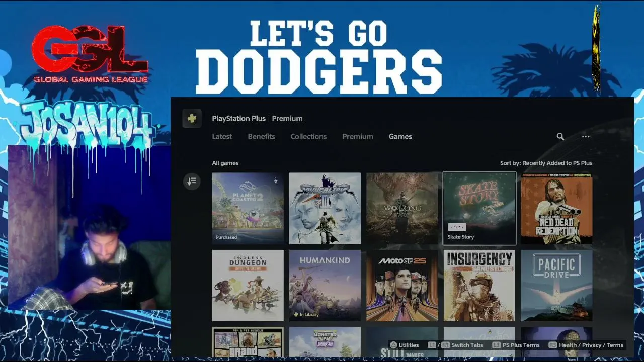
Task: Open the Insurgency Sandstorm game tile
Action: (479, 286)
